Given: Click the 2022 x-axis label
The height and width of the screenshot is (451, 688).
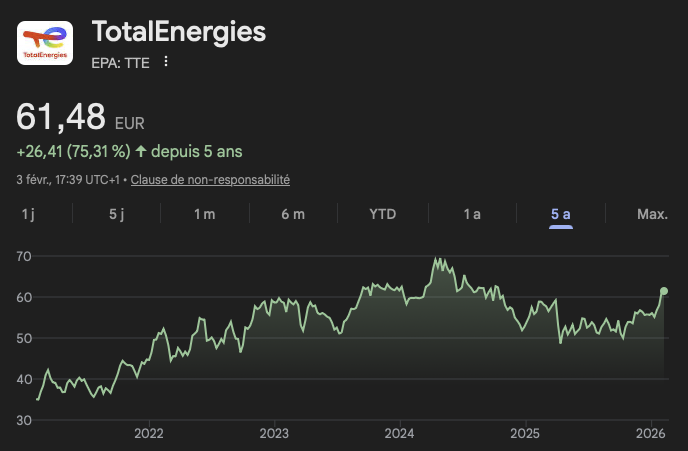Looking at the screenshot, I should [x=149, y=433].
